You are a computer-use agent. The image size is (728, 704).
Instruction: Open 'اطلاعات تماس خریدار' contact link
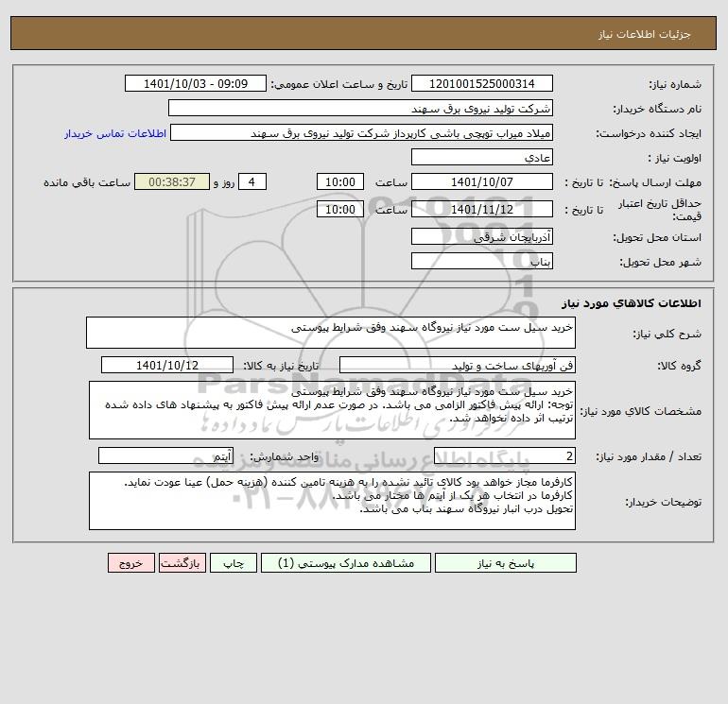(115, 133)
